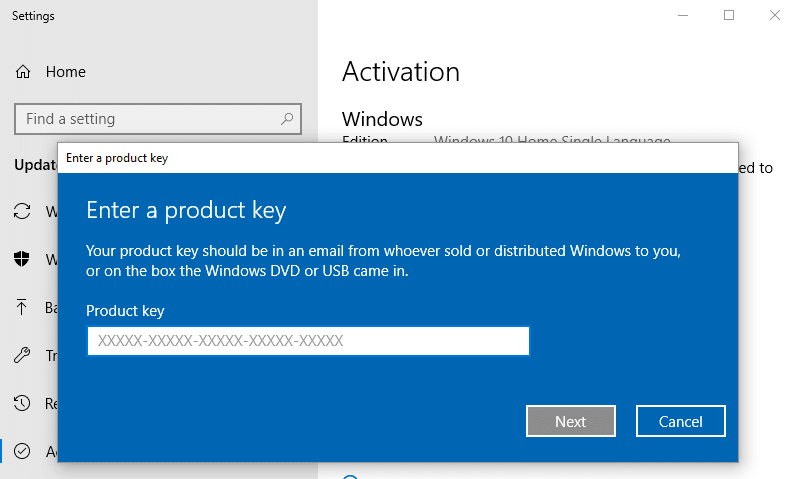Click the large Enter a product key heading
Image resolution: width=797 pixels, height=479 pixels.
coord(186,210)
